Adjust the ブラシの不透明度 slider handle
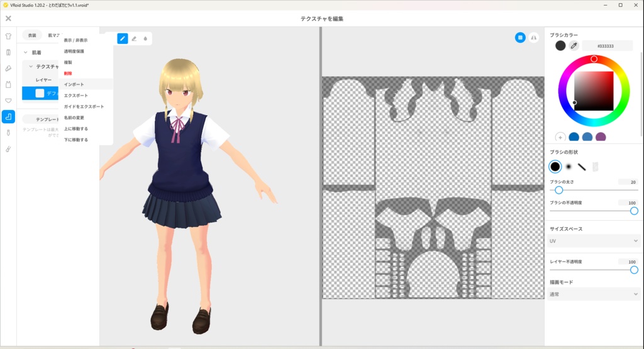644x349 pixels. click(634, 211)
